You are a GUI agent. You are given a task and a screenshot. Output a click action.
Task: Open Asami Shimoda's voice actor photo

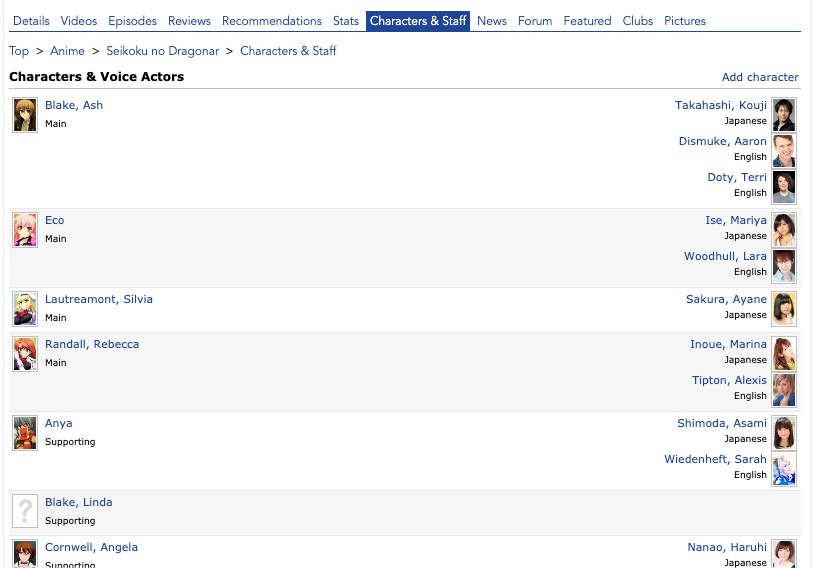point(784,433)
